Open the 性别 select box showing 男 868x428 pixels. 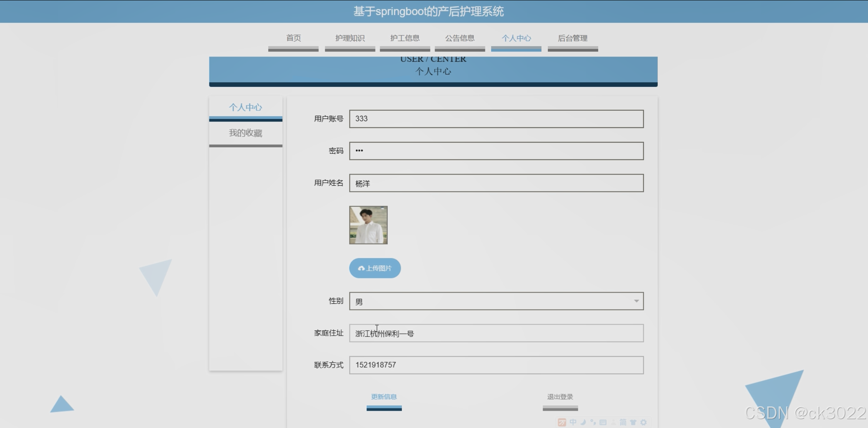tap(488, 301)
